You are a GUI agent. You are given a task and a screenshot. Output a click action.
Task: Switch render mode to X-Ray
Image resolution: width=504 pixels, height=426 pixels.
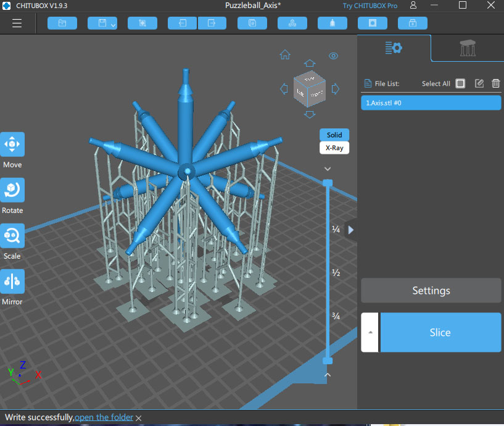[334, 148]
